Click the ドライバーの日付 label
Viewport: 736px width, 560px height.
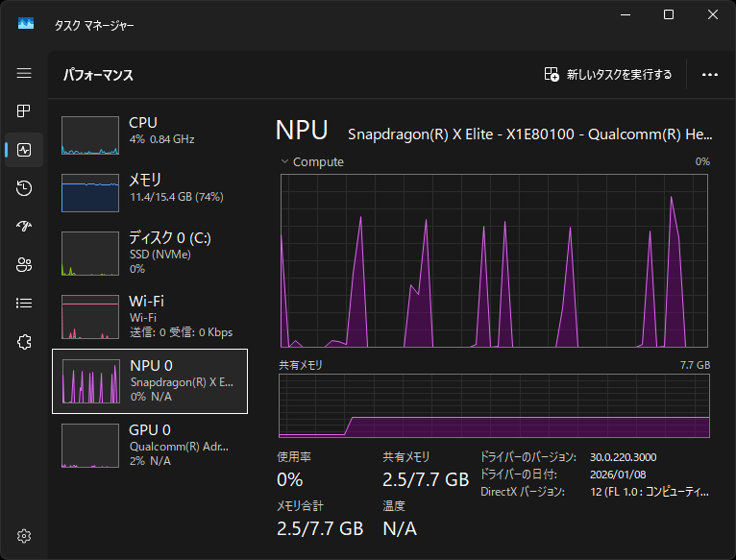[x=519, y=475]
